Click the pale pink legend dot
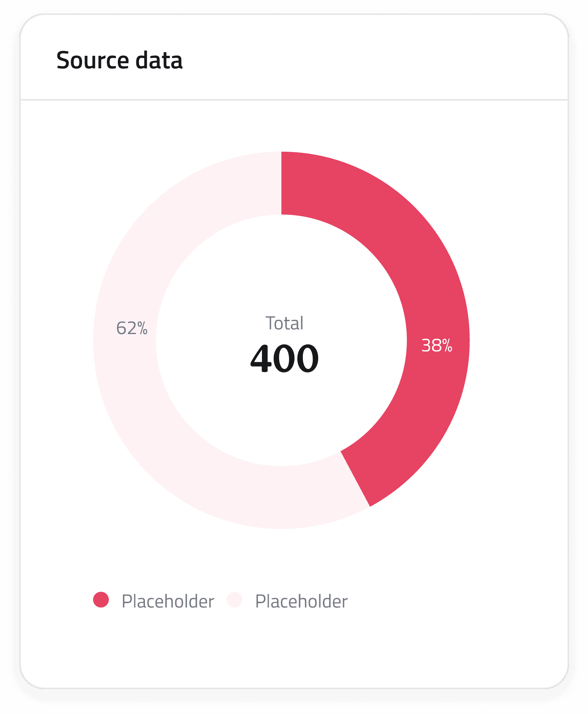 [x=234, y=600]
